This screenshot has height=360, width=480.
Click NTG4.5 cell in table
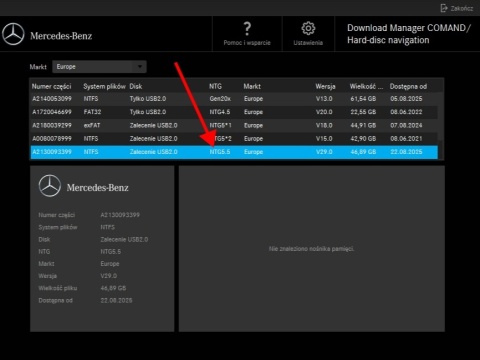(x=220, y=112)
